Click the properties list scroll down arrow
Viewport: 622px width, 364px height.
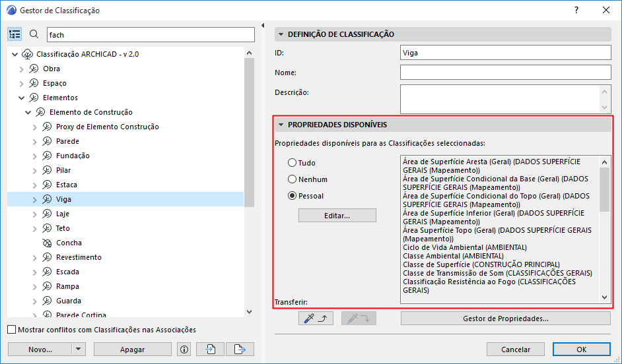click(x=604, y=297)
